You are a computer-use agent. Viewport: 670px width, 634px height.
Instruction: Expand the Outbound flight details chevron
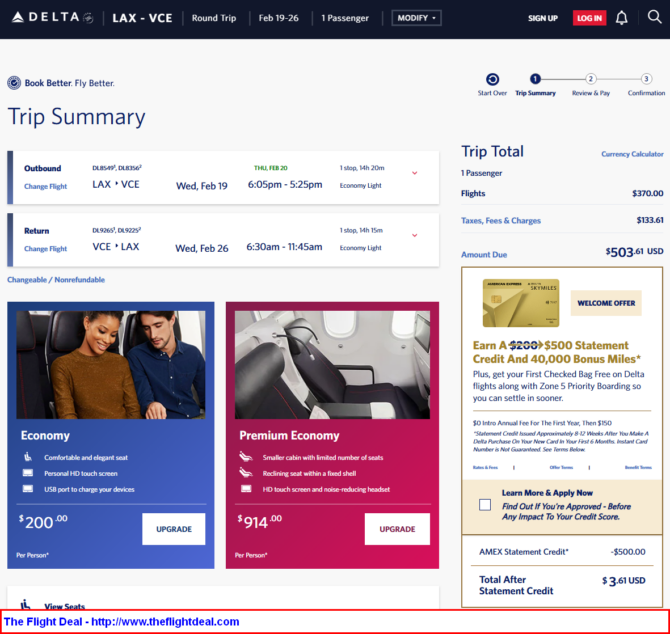click(414, 173)
